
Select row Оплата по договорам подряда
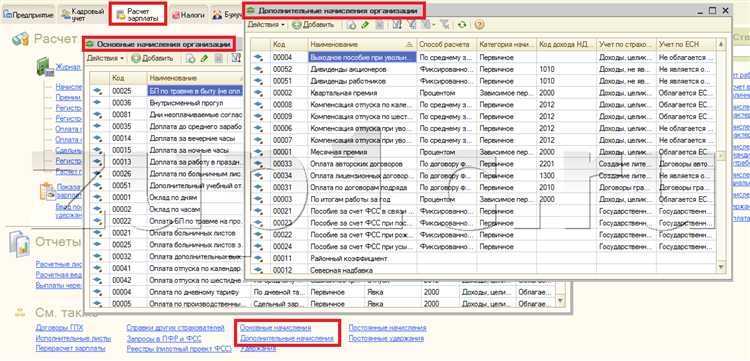483,187
